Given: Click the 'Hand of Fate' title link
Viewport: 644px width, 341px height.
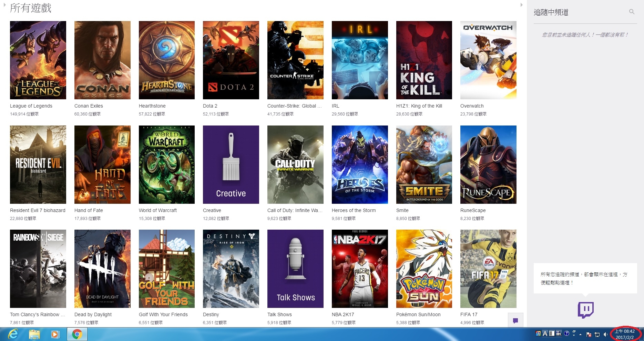Looking at the screenshot, I should click(x=89, y=210).
